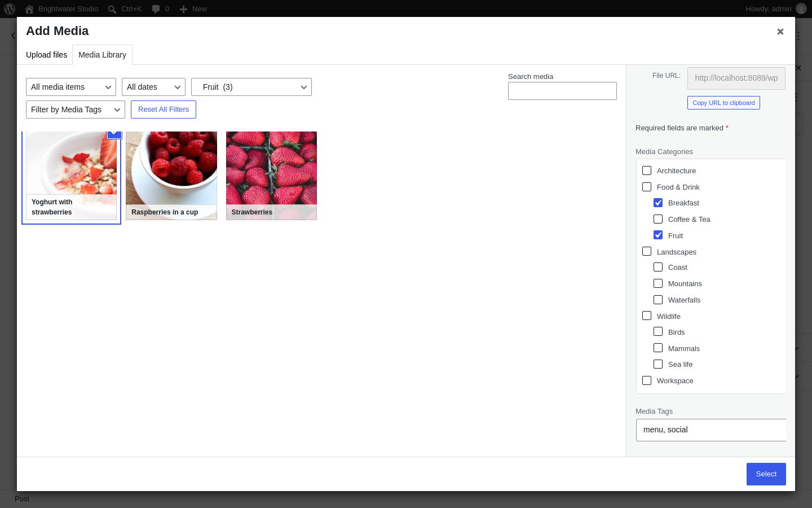812x508 pixels.
Task: Switch to Media Library tab
Action: pyautogui.click(x=102, y=55)
